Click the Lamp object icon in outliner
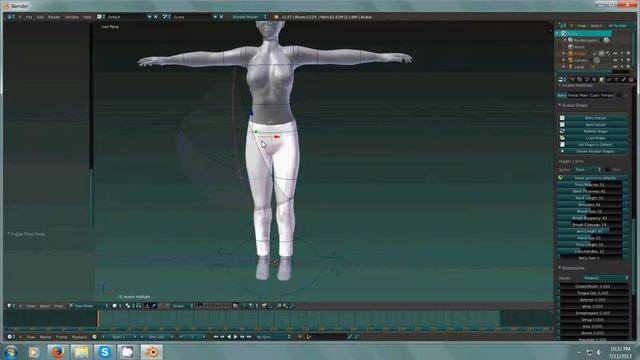 click(x=571, y=67)
